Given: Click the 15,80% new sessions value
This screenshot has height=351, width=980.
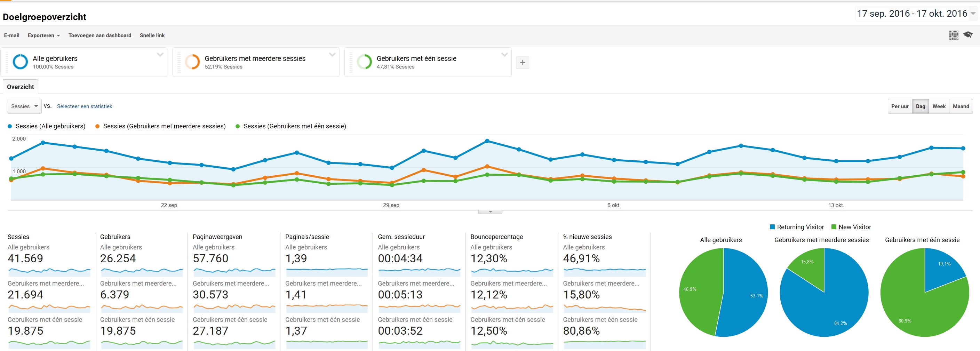Looking at the screenshot, I should point(581,295).
